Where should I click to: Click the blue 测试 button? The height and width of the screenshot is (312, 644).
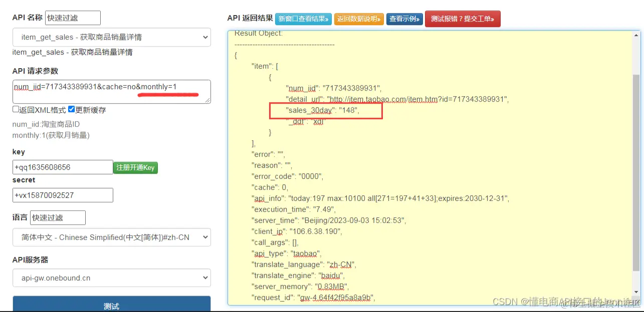pos(111,304)
